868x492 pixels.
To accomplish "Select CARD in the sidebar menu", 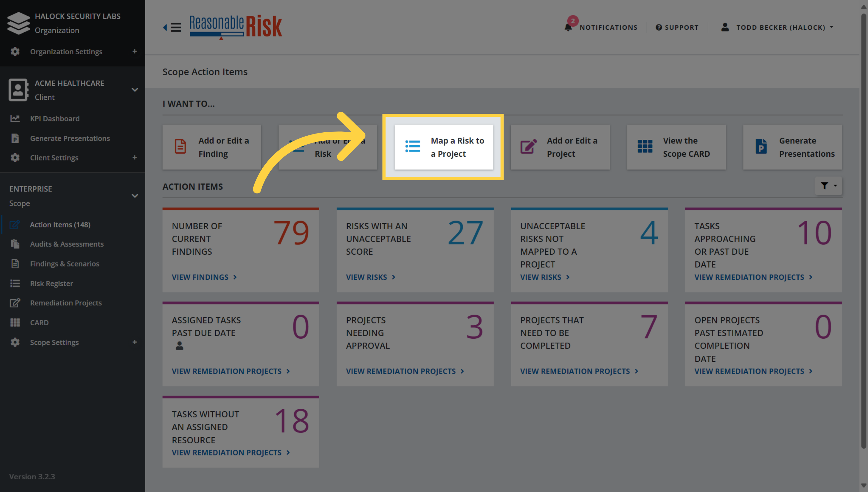I will pos(39,322).
